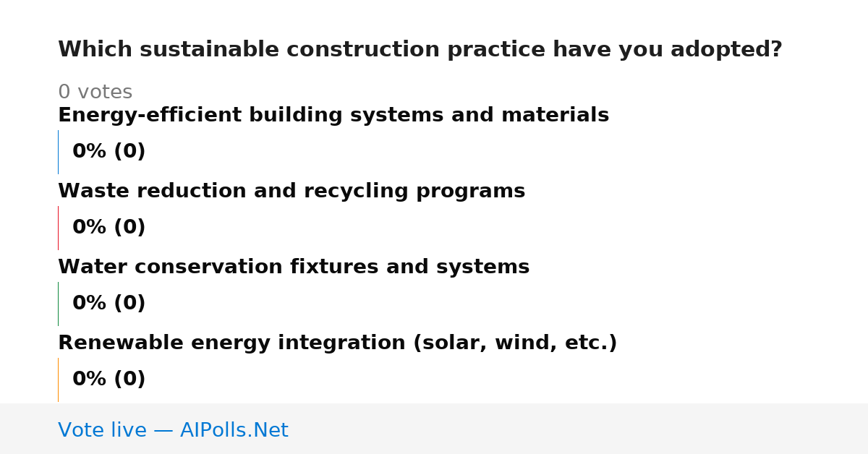Choose Water conservation fixtures and systems

pyautogui.click(x=294, y=267)
